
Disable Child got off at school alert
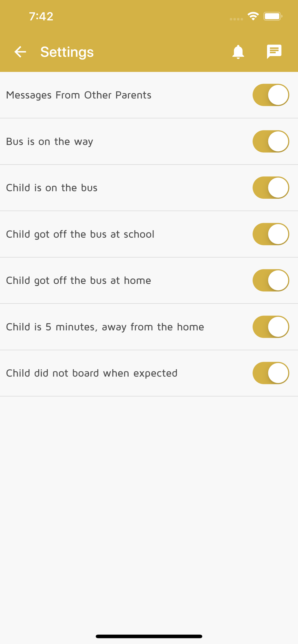point(271,234)
